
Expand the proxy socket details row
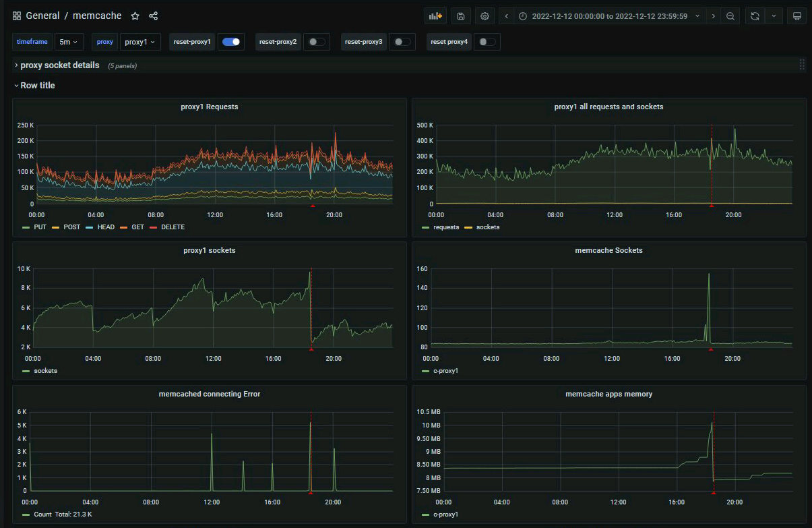tap(59, 65)
